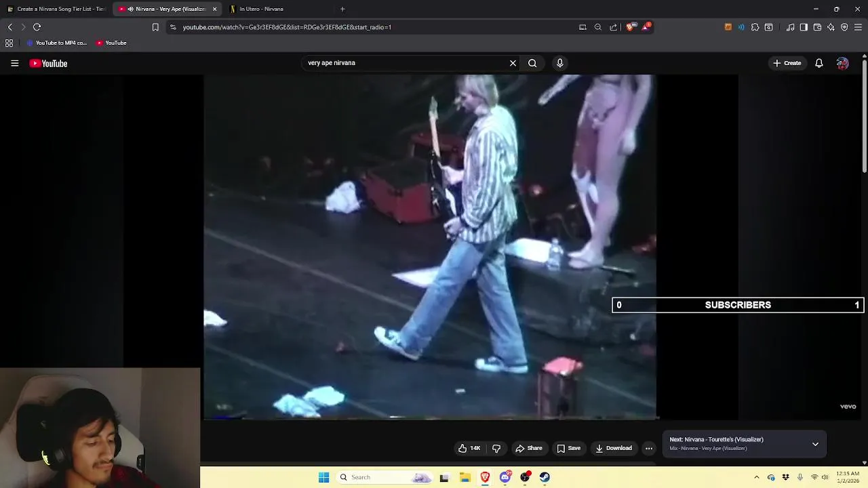Open the YouTube guide hamburger menu

click(14, 63)
